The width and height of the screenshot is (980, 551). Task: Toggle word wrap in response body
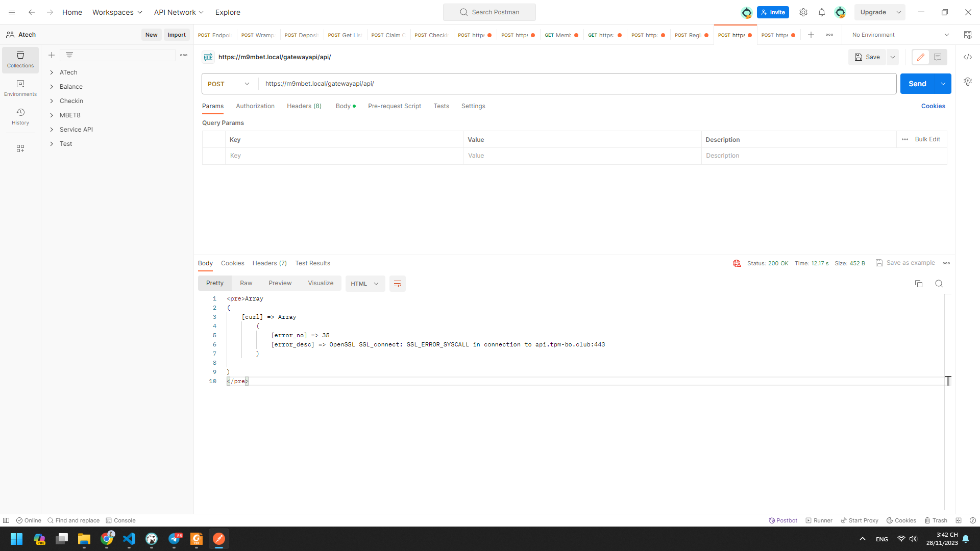[x=398, y=284]
